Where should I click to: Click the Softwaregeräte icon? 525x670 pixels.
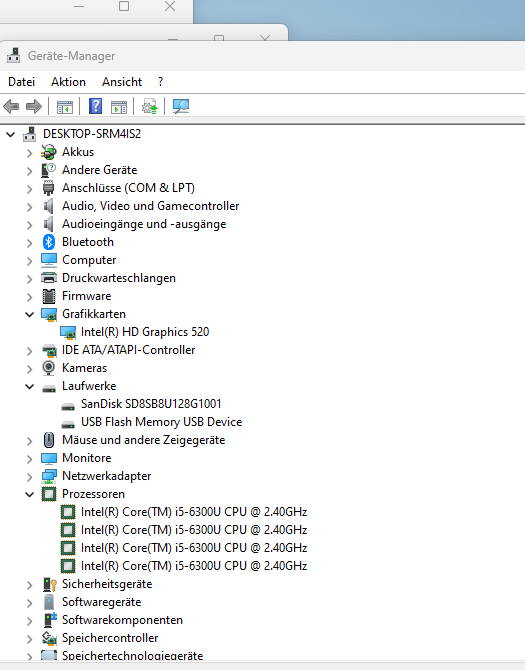coord(49,602)
